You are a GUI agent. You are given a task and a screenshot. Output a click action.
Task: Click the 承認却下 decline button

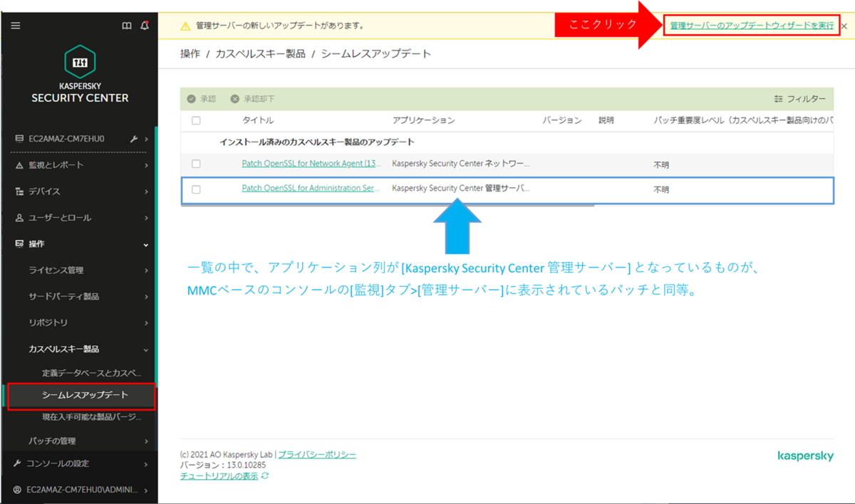pyautogui.click(x=252, y=99)
